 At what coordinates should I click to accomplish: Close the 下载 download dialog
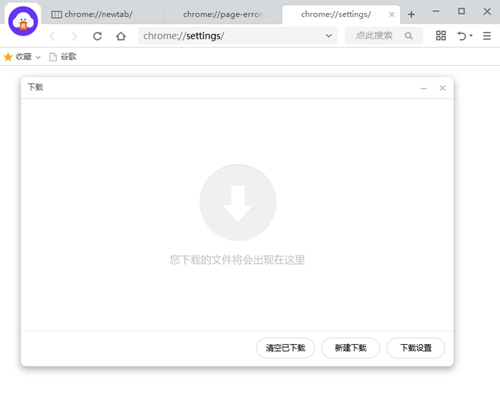tap(442, 88)
